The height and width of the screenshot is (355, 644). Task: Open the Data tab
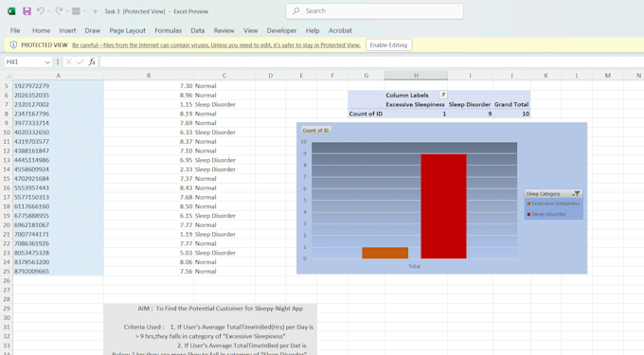(x=198, y=30)
